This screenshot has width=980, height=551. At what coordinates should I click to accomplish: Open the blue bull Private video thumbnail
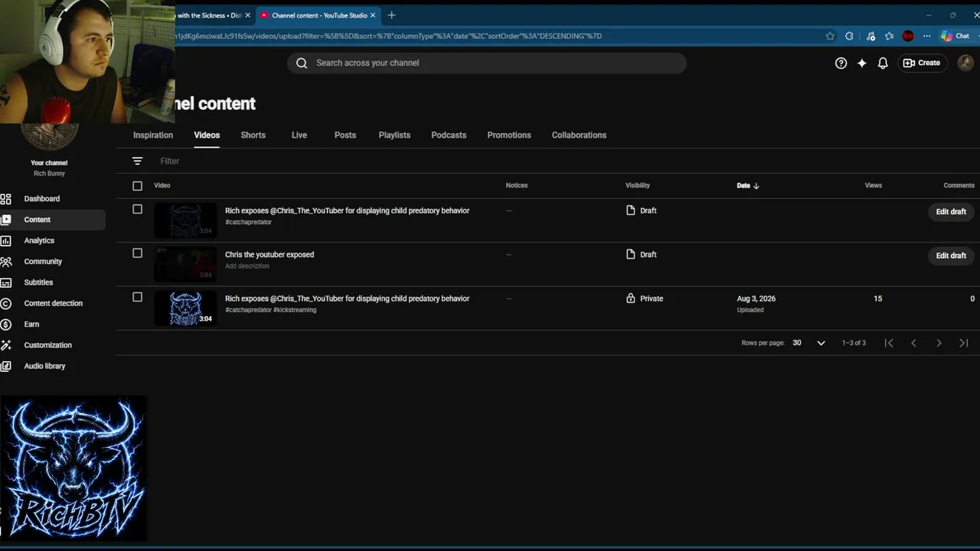pyautogui.click(x=185, y=308)
